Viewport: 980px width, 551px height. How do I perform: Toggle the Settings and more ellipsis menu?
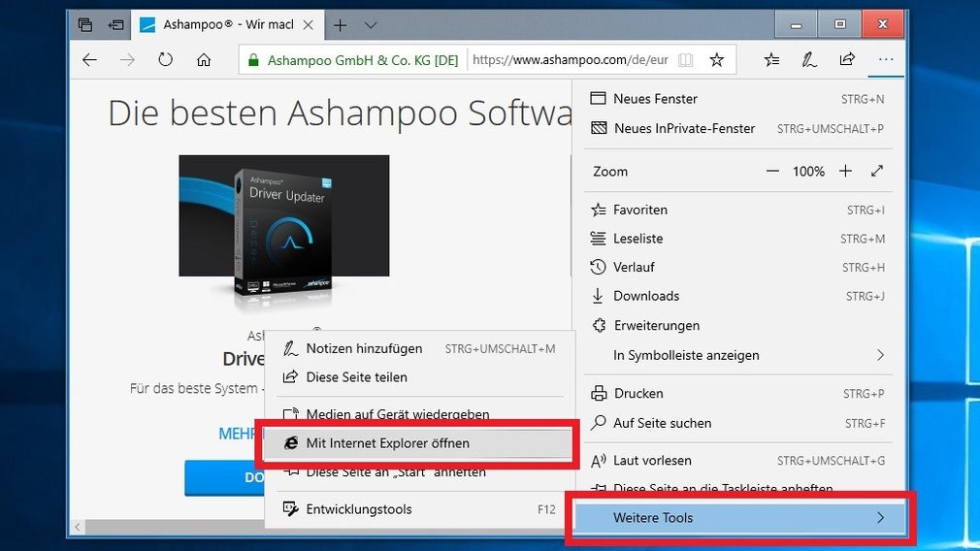coord(886,60)
